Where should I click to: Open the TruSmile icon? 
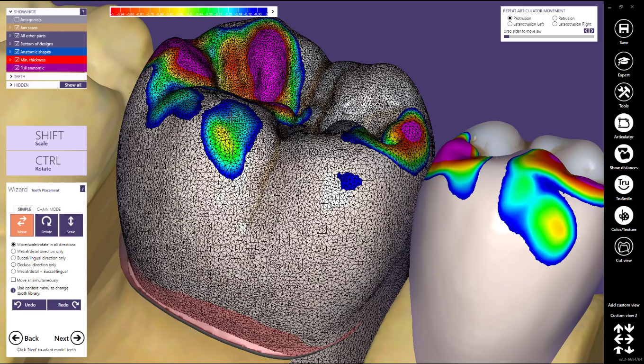[624, 185]
